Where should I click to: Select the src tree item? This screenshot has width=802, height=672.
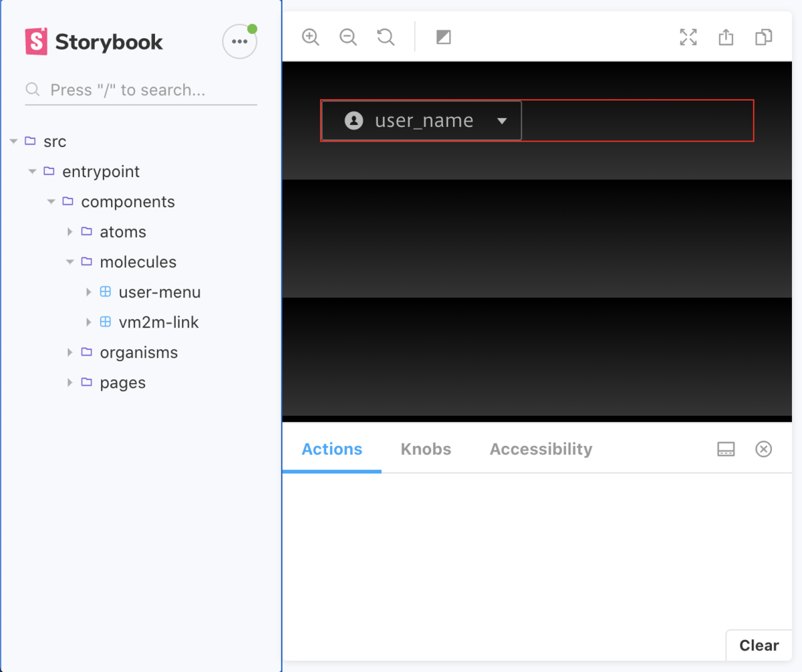tap(55, 142)
